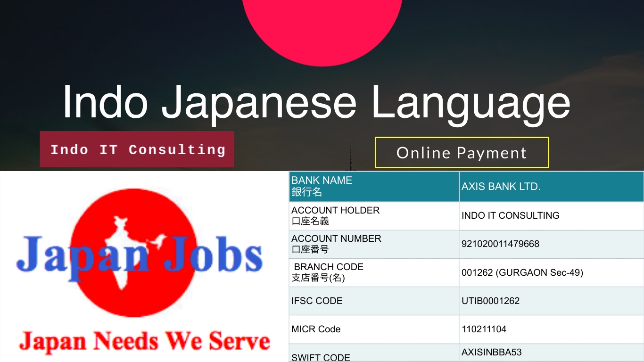The height and width of the screenshot is (362, 644).
Task: Click the ACCOUNT HOLDER label cell
Action: pos(374,216)
